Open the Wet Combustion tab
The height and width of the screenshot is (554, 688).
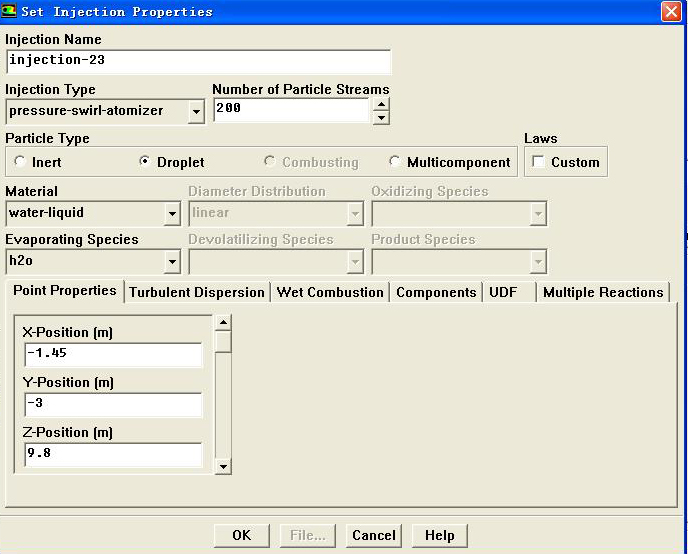pos(330,292)
